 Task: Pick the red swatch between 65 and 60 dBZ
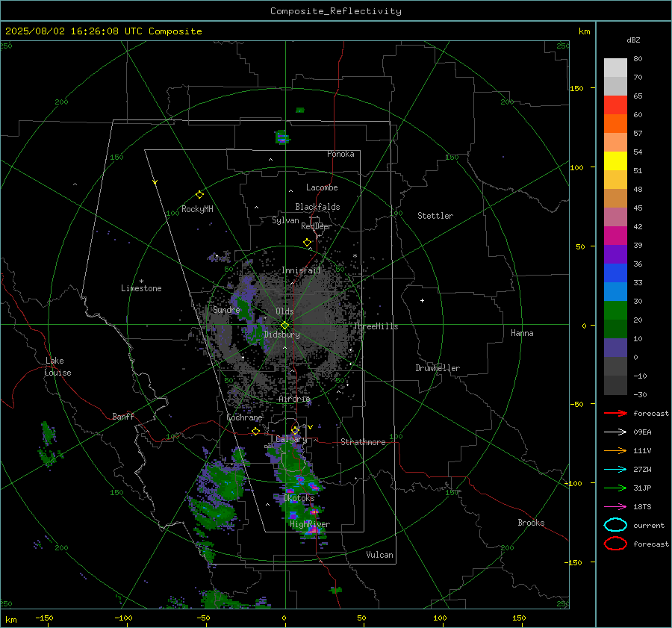click(x=615, y=105)
